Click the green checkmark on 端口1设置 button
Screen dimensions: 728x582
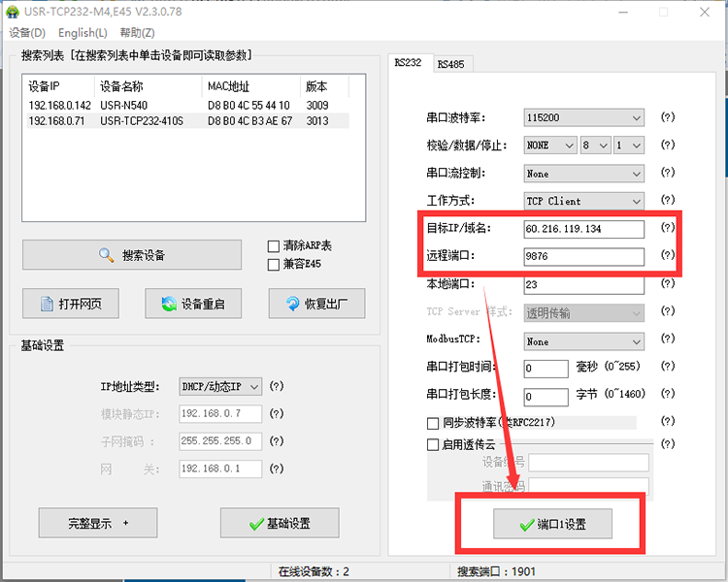(525, 525)
